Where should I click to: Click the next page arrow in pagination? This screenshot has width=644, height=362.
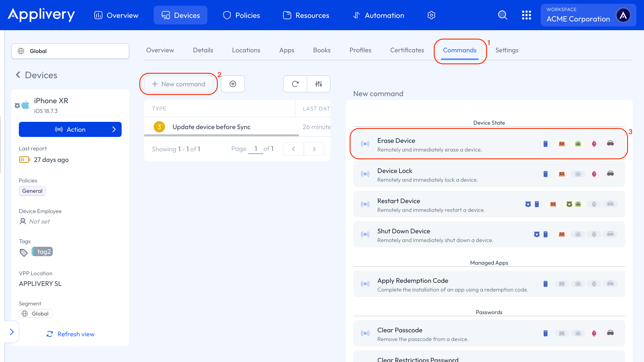pos(314,149)
